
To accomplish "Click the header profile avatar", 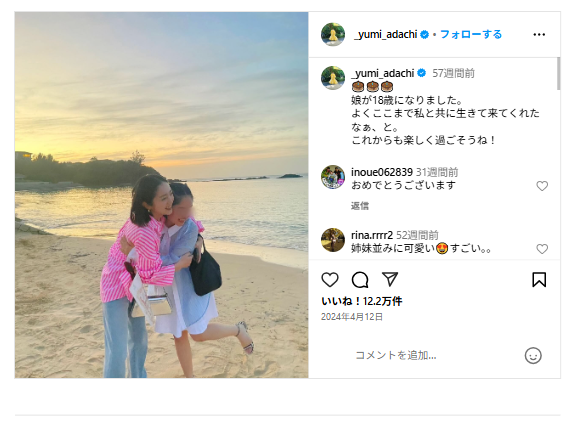I will (x=333, y=34).
